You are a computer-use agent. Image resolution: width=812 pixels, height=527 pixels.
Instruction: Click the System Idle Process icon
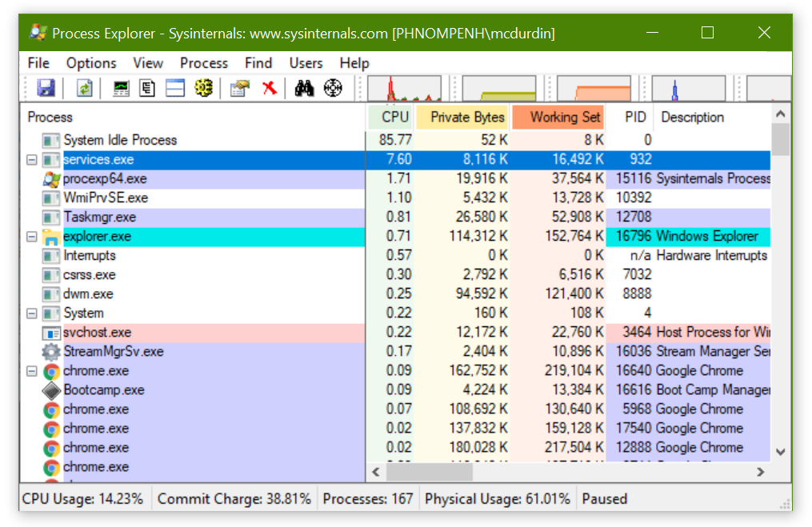click(x=50, y=140)
